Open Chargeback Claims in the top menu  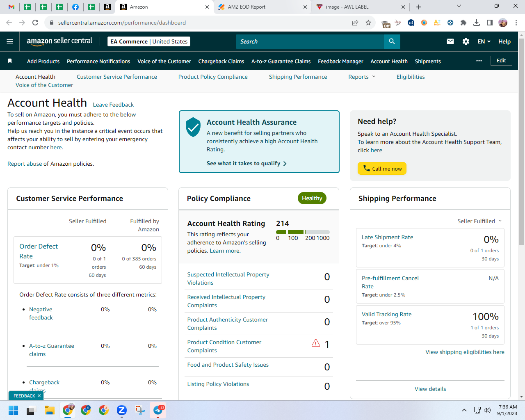221,61
